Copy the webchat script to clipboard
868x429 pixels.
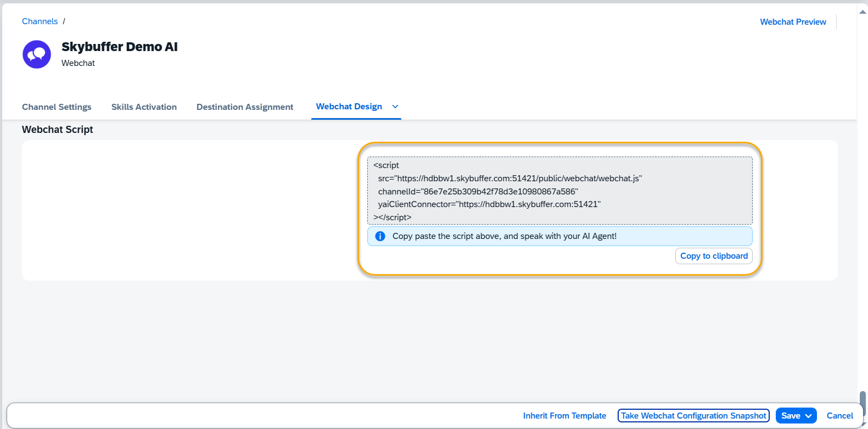coord(714,256)
